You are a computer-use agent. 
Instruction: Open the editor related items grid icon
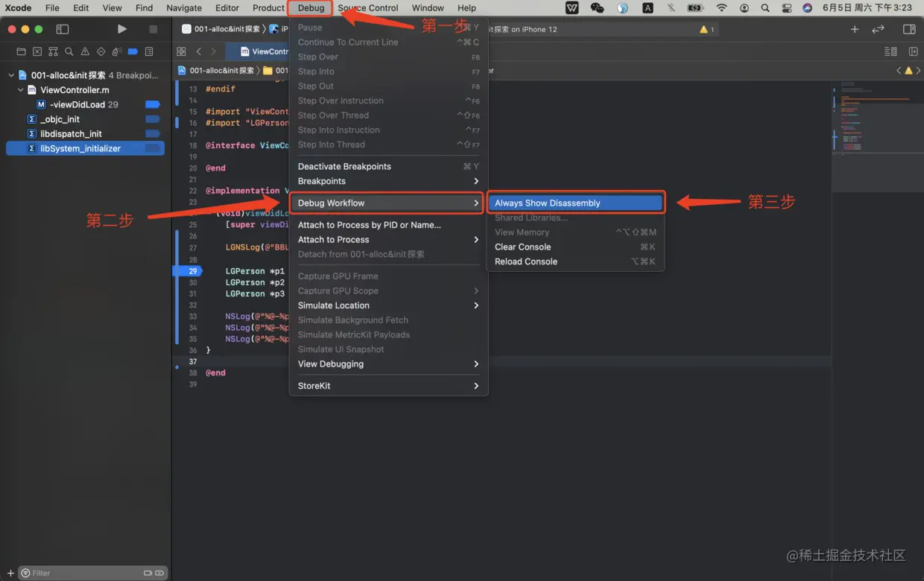tap(181, 51)
